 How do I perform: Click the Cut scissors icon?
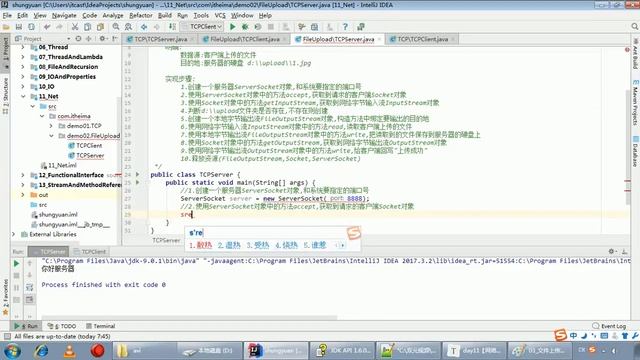(x=75, y=27)
